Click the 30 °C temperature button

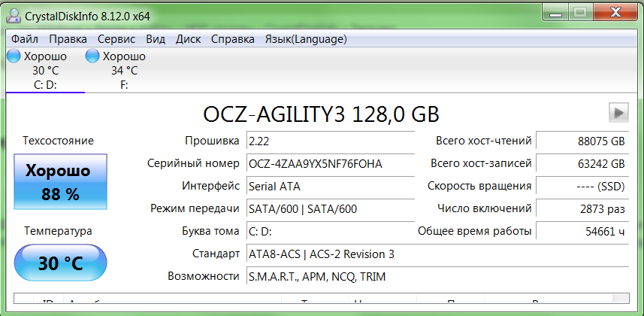(x=60, y=265)
